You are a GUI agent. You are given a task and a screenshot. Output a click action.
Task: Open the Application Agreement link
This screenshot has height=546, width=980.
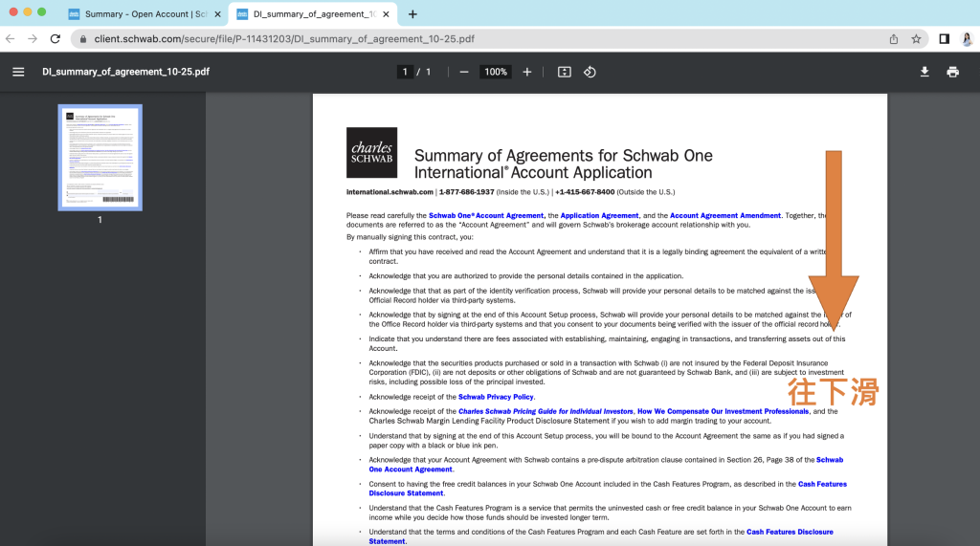(x=599, y=215)
